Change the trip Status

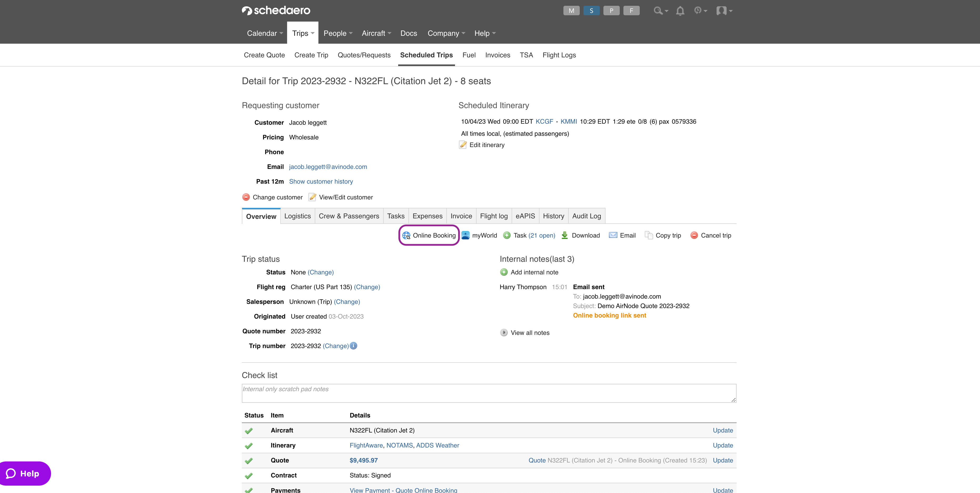click(x=321, y=272)
